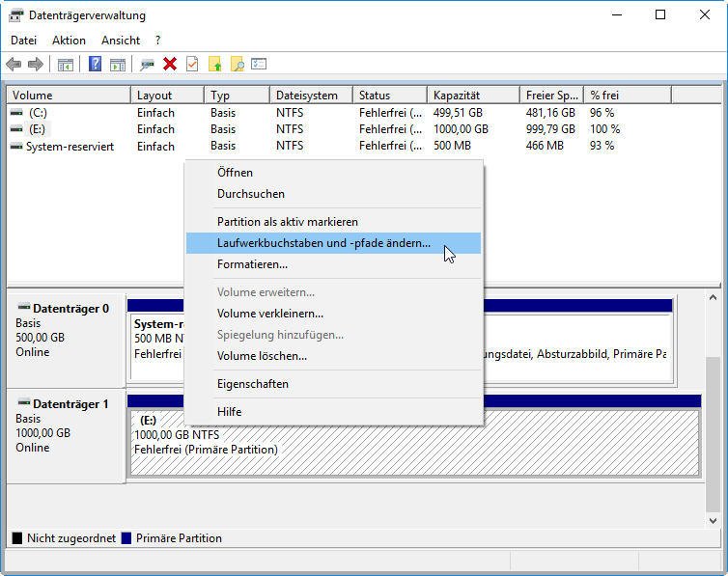Select Laufwerkbuchstaben und -pfade ändern

pyautogui.click(x=333, y=243)
